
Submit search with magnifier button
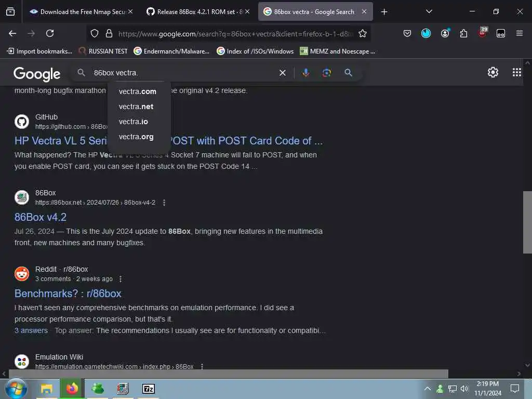(348, 73)
